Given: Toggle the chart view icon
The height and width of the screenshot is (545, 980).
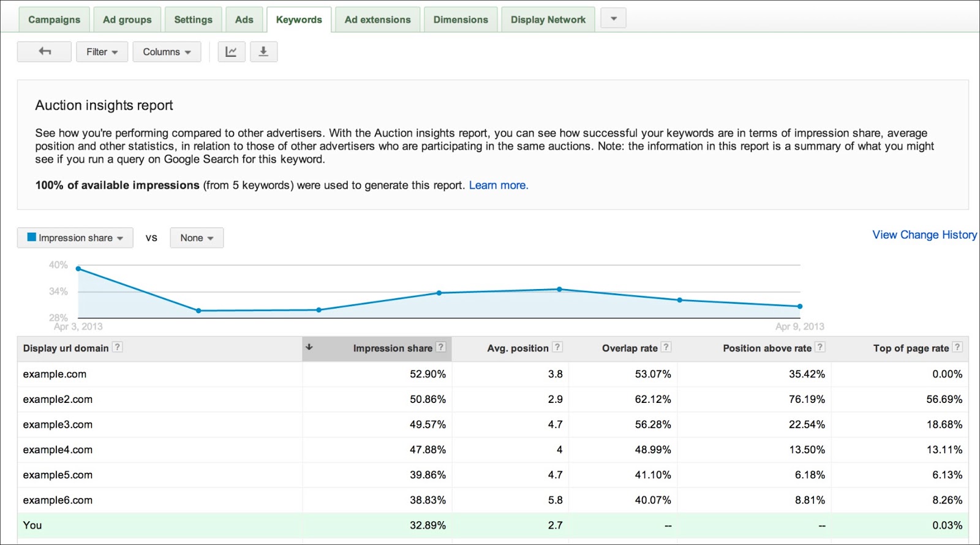Looking at the screenshot, I should 231,51.
